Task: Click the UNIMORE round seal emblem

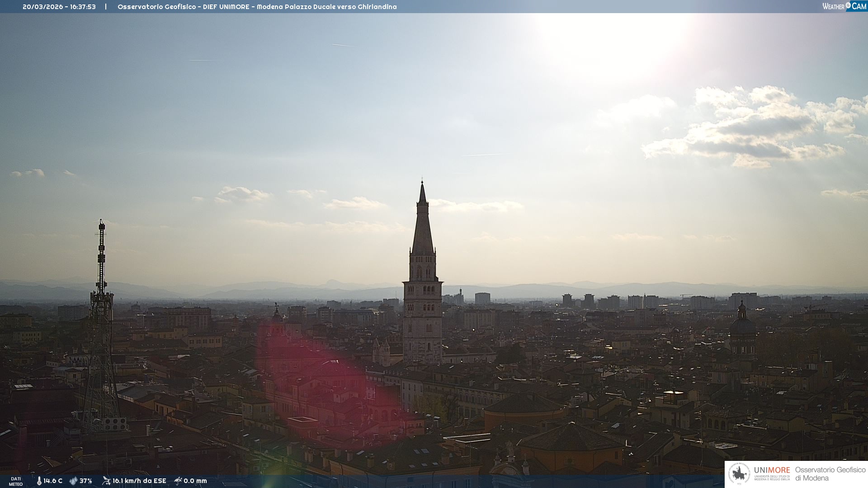Action: pos(739,474)
